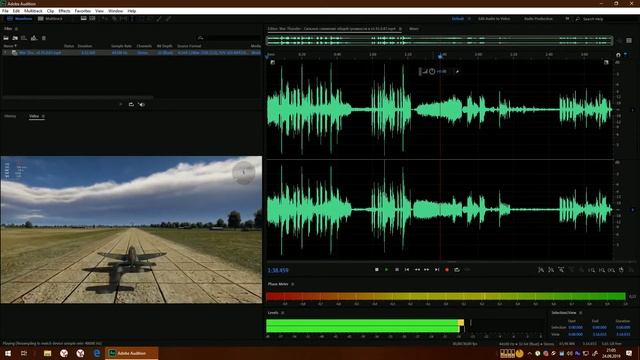Move playhead to next marker
Screen dimensions: 640x360
(x=437, y=270)
